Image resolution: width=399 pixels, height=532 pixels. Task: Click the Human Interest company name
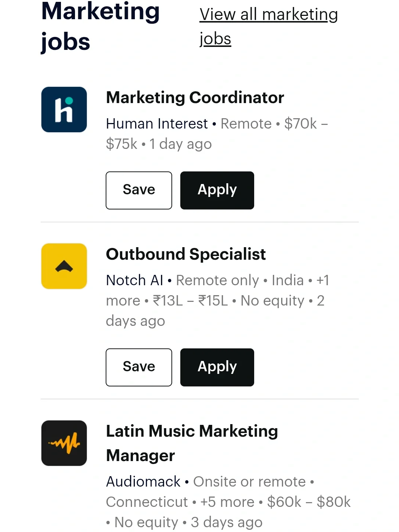157,124
